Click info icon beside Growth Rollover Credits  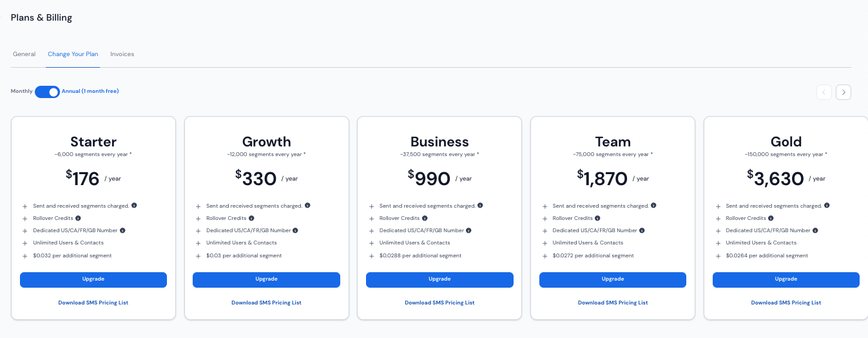coord(251,218)
